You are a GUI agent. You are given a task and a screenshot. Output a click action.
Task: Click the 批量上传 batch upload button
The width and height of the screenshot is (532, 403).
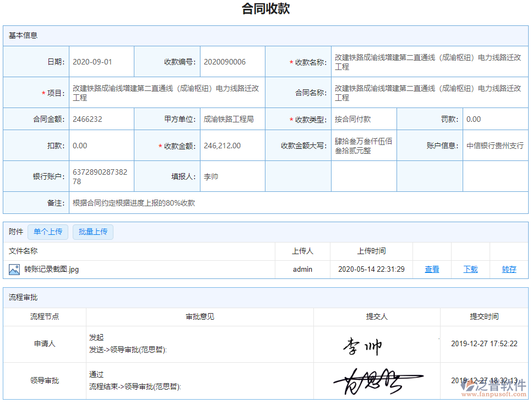coord(93,232)
